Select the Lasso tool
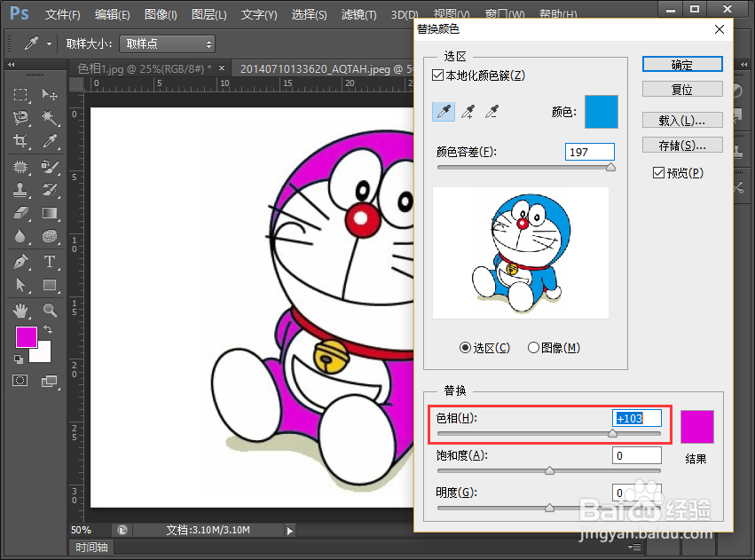 pos(20,117)
